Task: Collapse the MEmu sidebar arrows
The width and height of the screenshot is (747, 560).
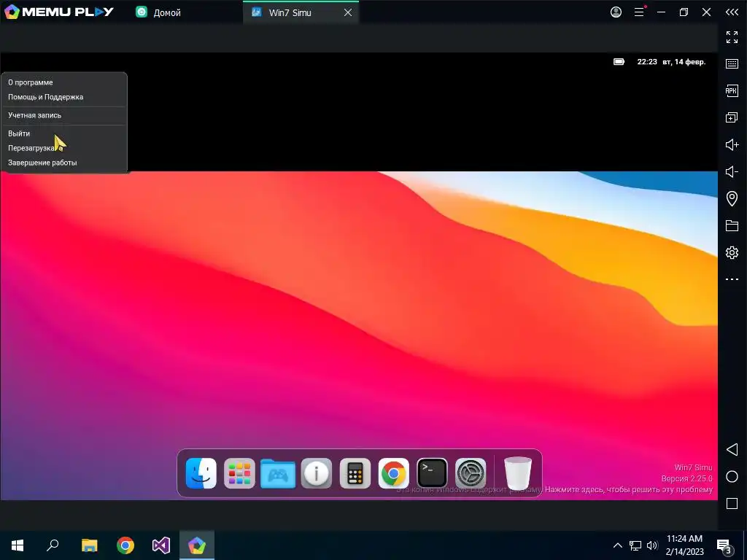Action: point(732,12)
